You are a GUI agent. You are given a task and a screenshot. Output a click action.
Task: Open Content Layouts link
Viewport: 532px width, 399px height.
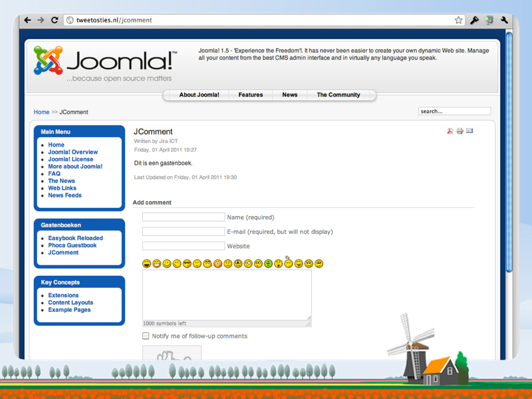pos(70,303)
